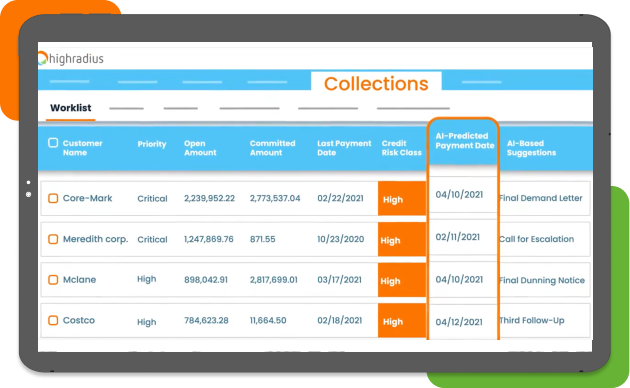Open the Call for Escalation suggestion
The width and height of the screenshot is (630, 388).
coord(537,239)
